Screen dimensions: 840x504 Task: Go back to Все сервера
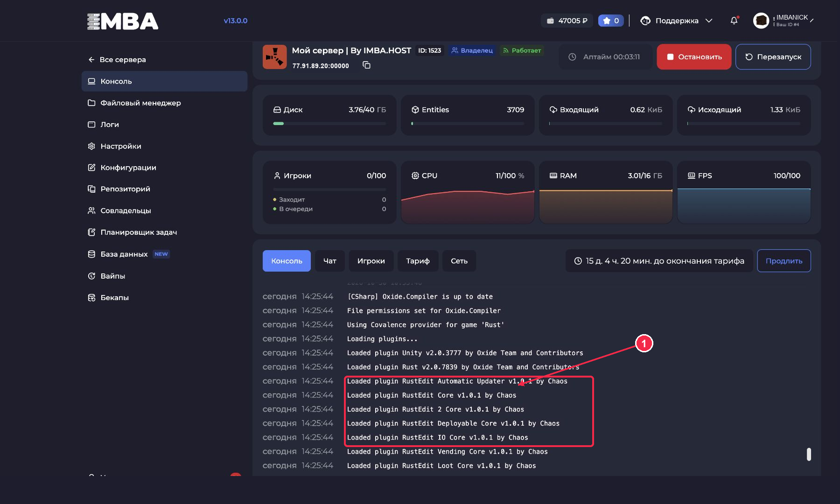pyautogui.click(x=117, y=60)
